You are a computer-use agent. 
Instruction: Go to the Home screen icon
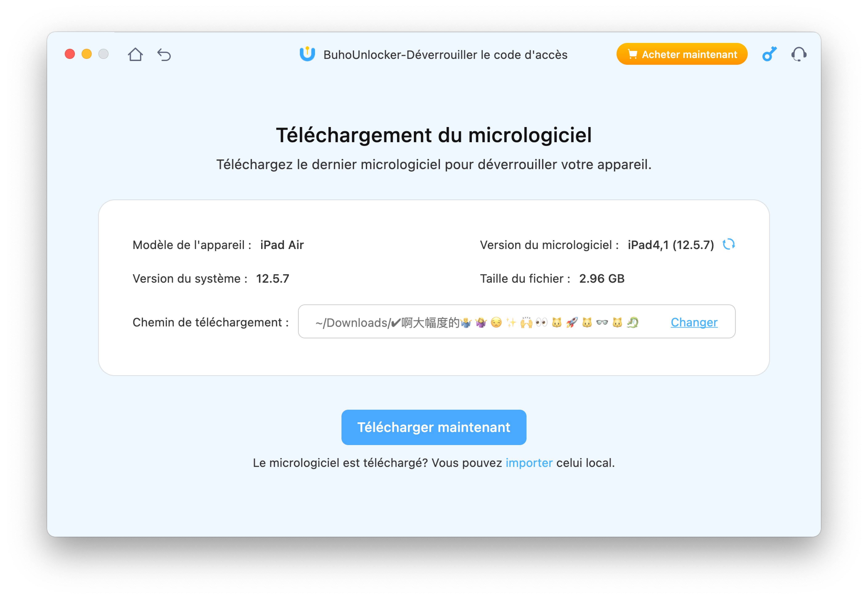(x=135, y=54)
